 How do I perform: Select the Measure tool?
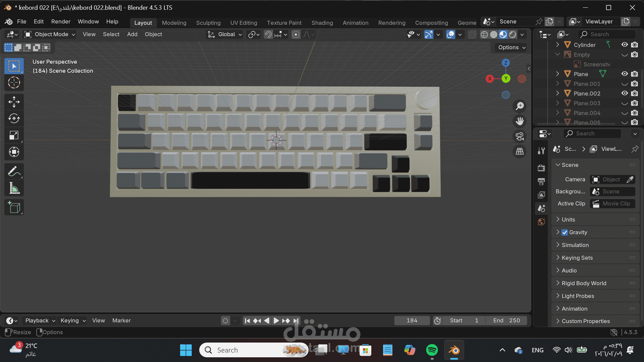[14, 188]
